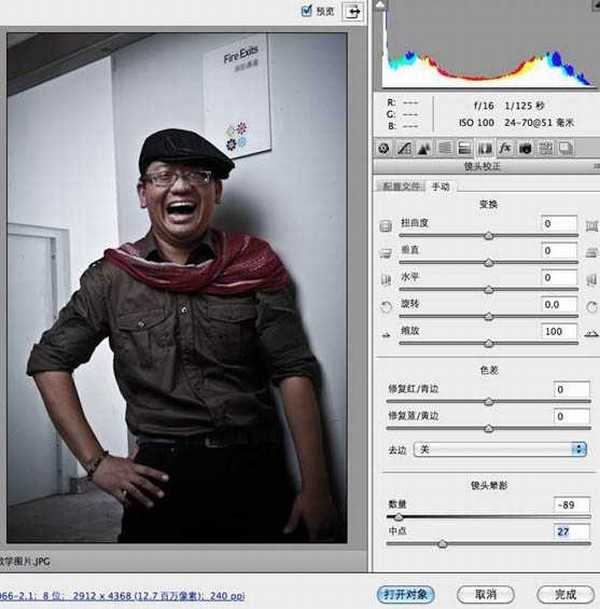Click the 垂直 vertical slider handle
Screen dimensions: 600x609
coord(489,263)
